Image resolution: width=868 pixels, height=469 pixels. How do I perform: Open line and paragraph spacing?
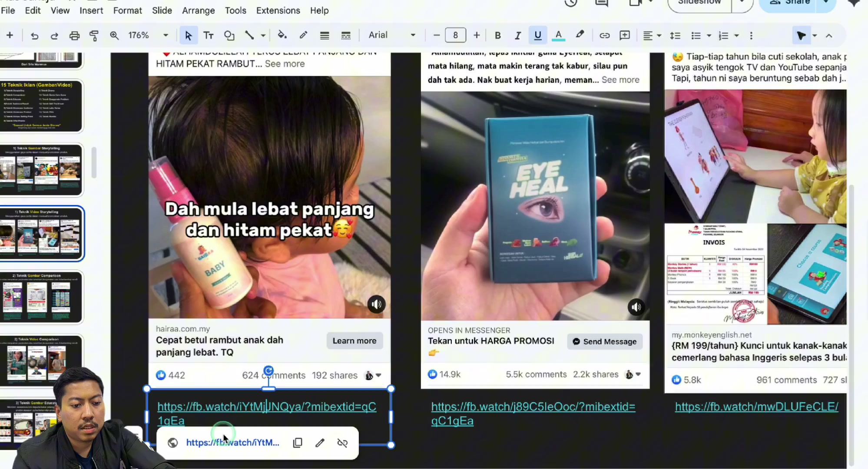point(675,35)
